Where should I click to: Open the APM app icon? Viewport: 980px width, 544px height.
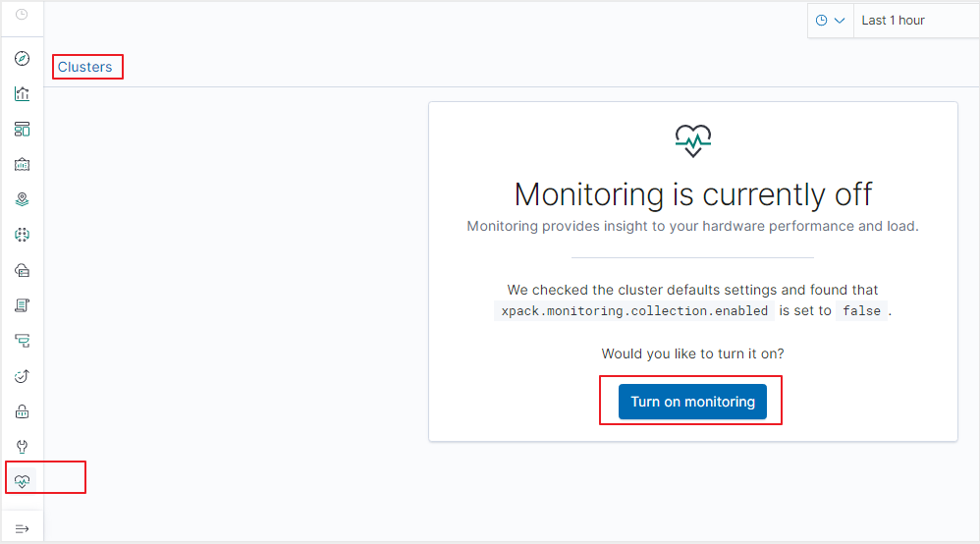pyautogui.click(x=22, y=341)
